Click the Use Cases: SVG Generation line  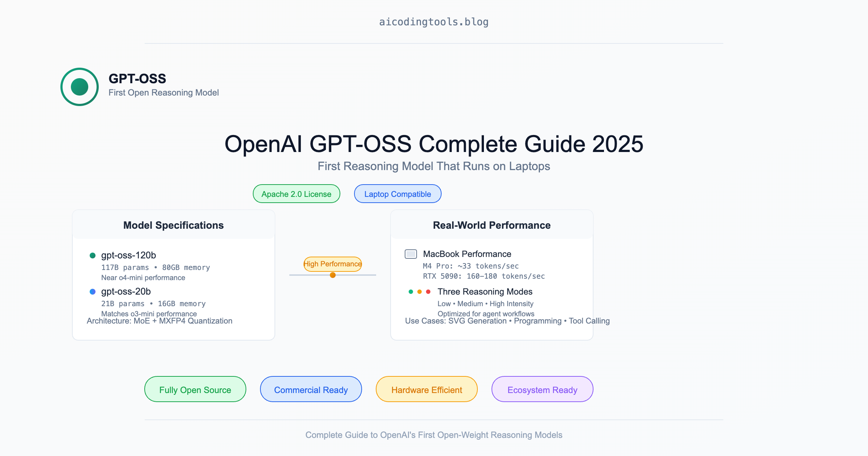(507, 321)
